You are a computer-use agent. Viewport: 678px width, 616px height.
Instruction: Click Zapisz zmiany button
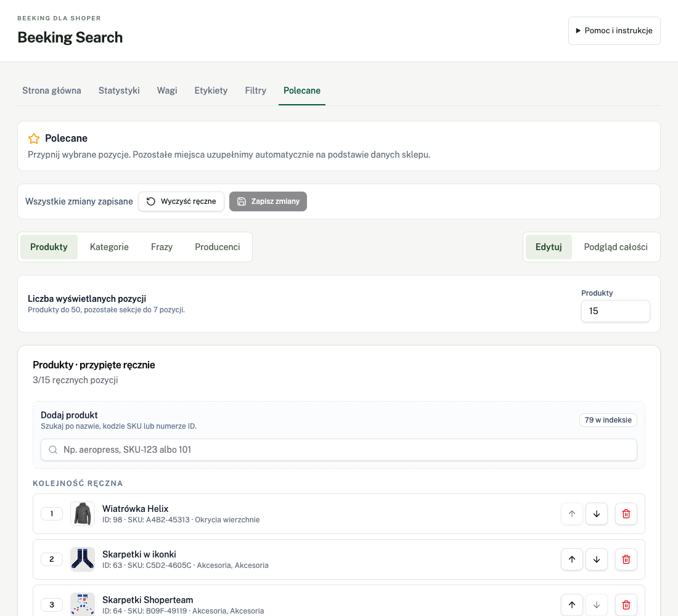[268, 201]
